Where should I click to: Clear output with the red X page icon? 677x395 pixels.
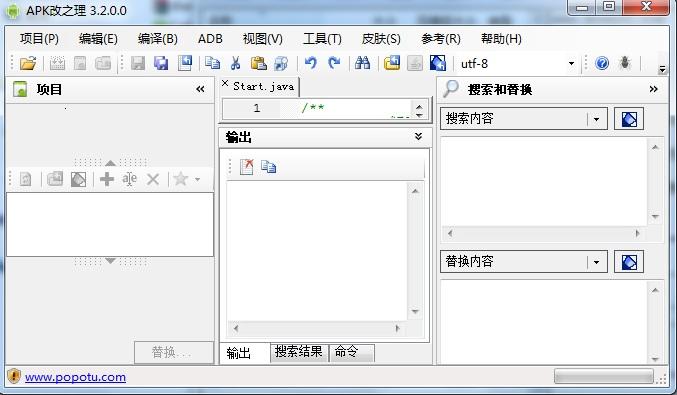(x=247, y=167)
